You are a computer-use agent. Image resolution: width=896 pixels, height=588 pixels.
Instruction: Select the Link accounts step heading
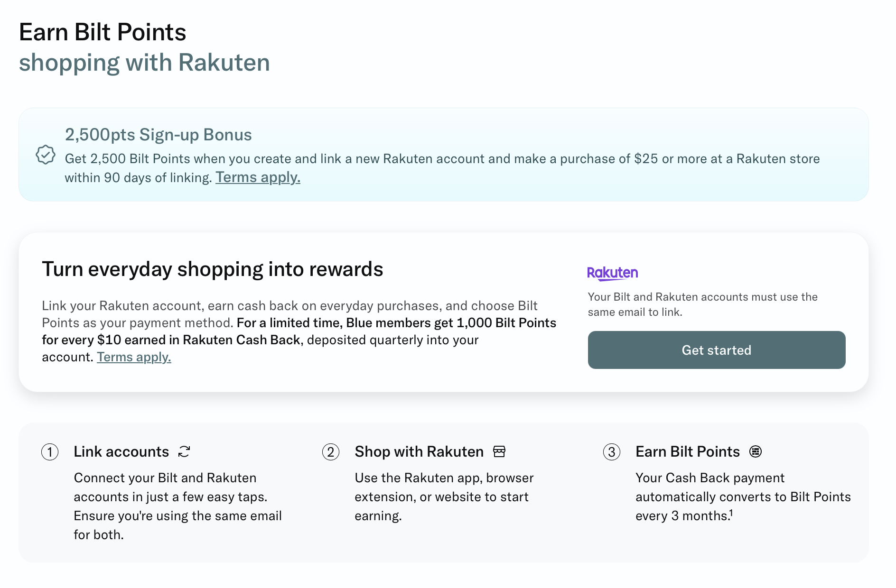click(121, 451)
